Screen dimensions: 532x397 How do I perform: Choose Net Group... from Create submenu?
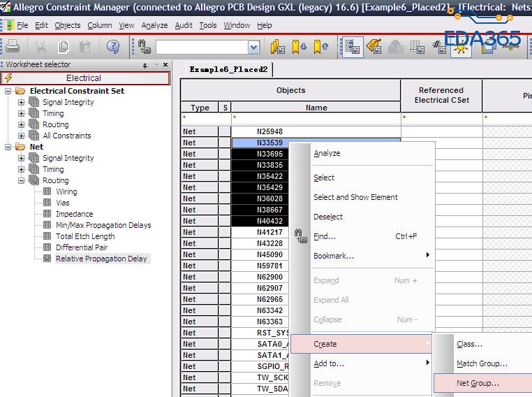tap(478, 383)
